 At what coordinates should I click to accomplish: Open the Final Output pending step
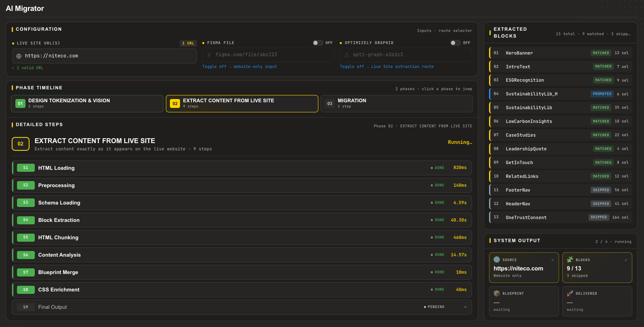(242, 307)
